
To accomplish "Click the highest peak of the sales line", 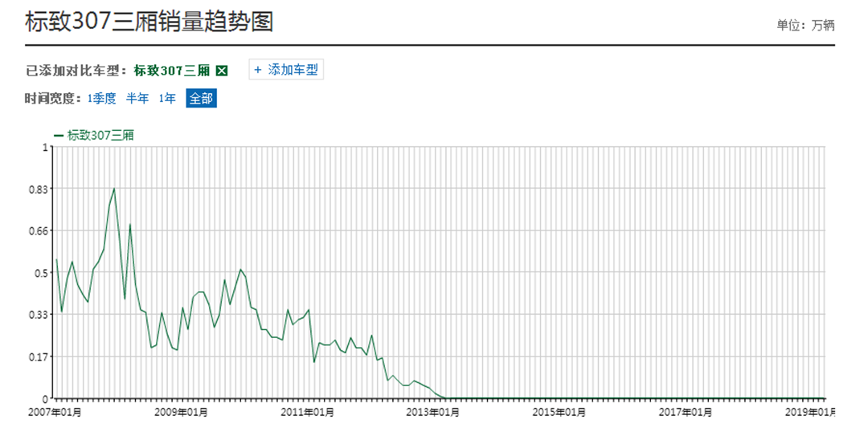I will tap(114, 189).
